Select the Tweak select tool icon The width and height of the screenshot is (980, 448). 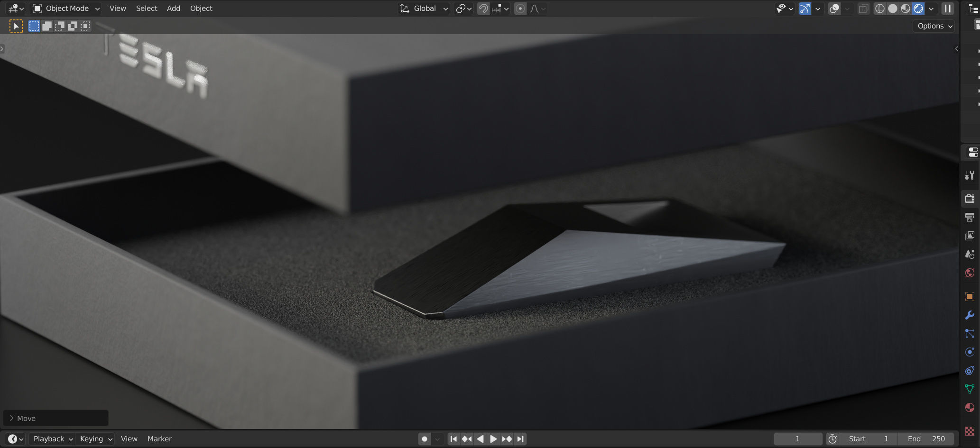16,26
